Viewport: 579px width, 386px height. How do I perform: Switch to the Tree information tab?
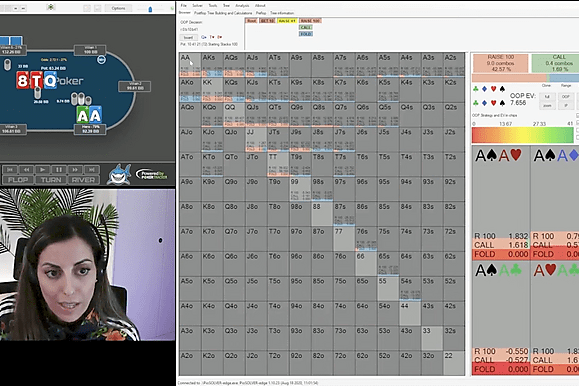tap(282, 13)
